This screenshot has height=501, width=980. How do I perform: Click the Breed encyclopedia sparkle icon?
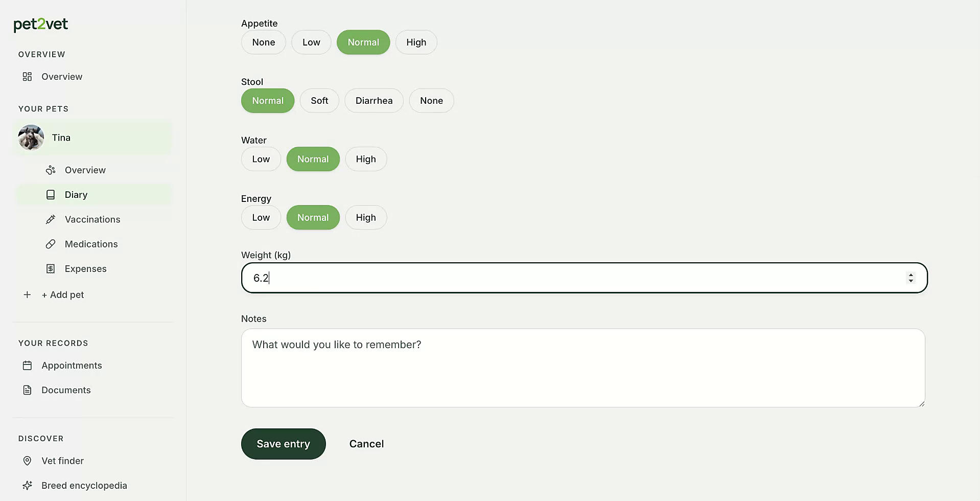tap(28, 486)
